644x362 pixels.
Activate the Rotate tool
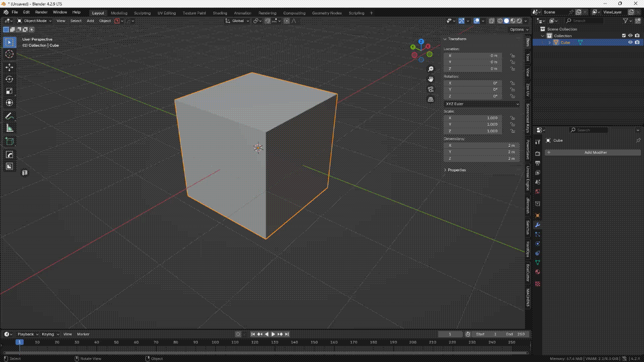[x=9, y=79]
